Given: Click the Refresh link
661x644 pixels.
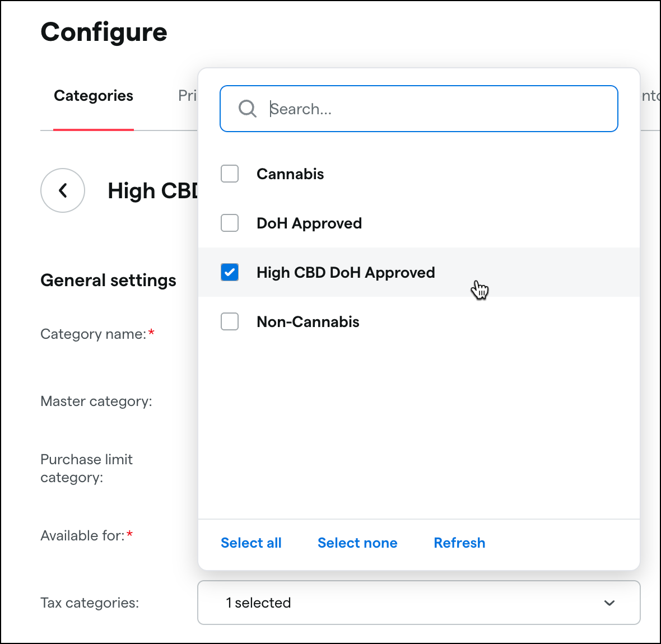Looking at the screenshot, I should (x=459, y=543).
